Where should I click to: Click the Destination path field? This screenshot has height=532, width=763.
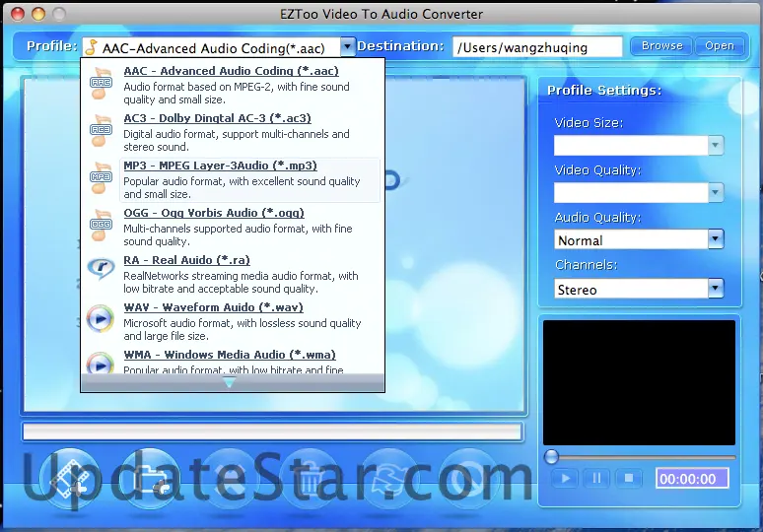(x=537, y=47)
